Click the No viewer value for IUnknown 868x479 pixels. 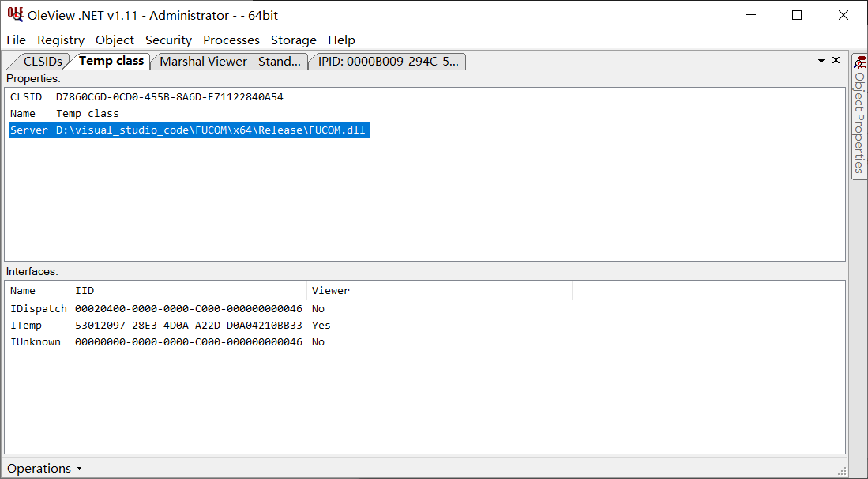click(318, 341)
